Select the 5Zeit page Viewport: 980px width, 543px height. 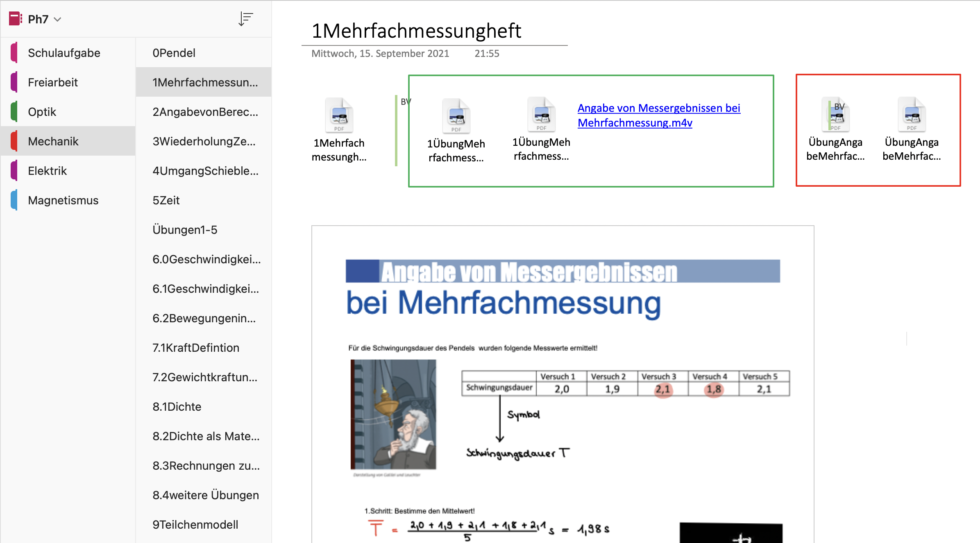(x=166, y=200)
